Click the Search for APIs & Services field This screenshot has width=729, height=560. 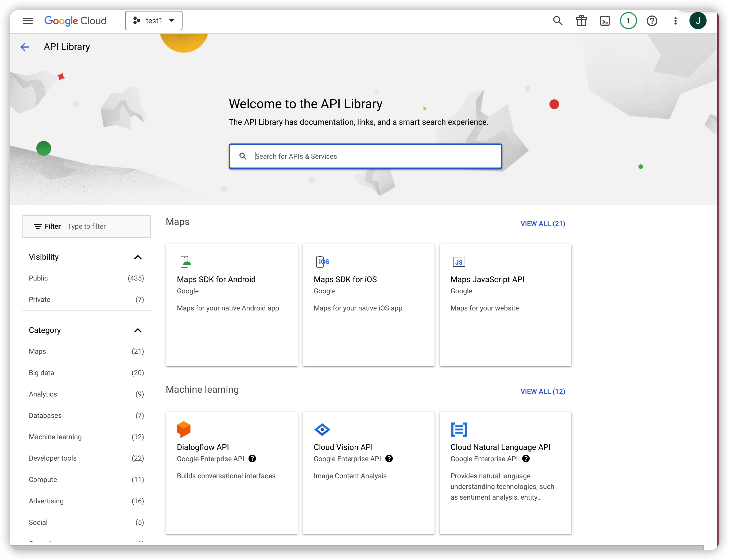pos(365,156)
